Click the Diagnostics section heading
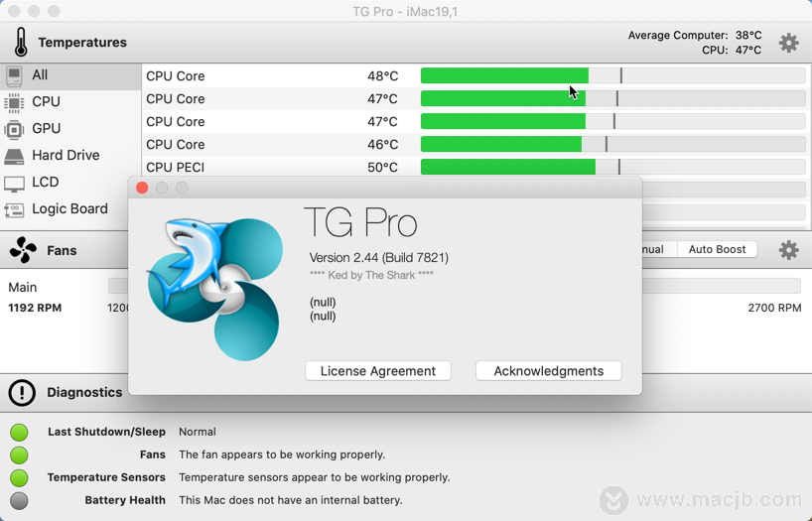The width and height of the screenshot is (812, 521). tap(84, 392)
